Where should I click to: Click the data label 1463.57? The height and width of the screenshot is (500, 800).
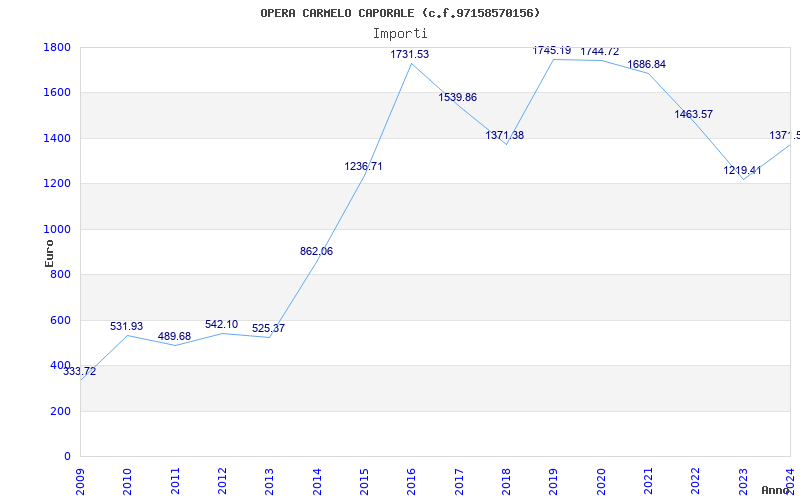point(694,115)
